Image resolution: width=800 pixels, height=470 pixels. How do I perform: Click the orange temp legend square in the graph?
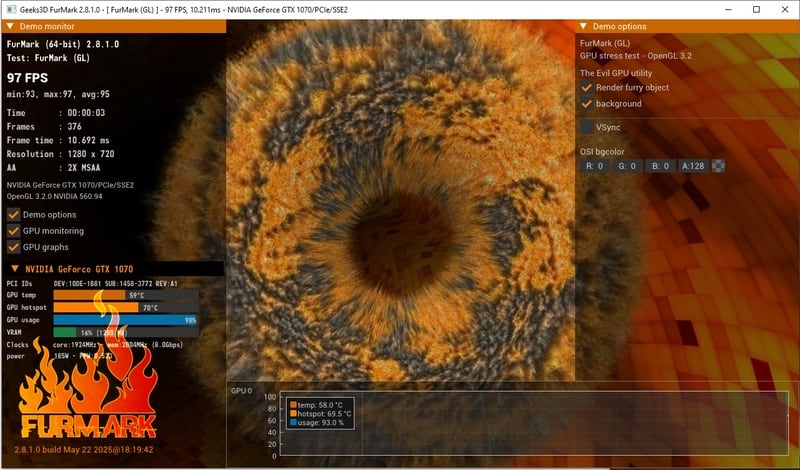click(x=293, y=405)
